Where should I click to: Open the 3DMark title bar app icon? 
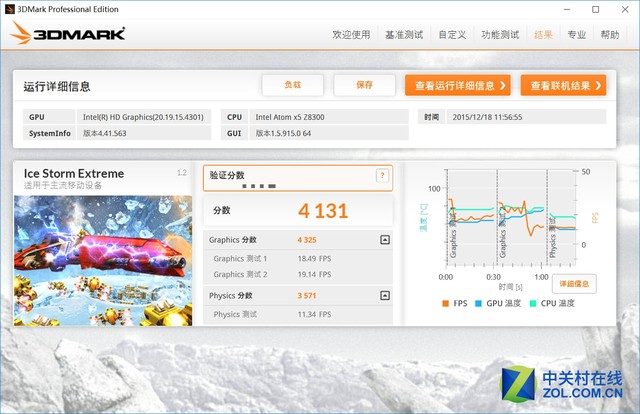point(9,9)
